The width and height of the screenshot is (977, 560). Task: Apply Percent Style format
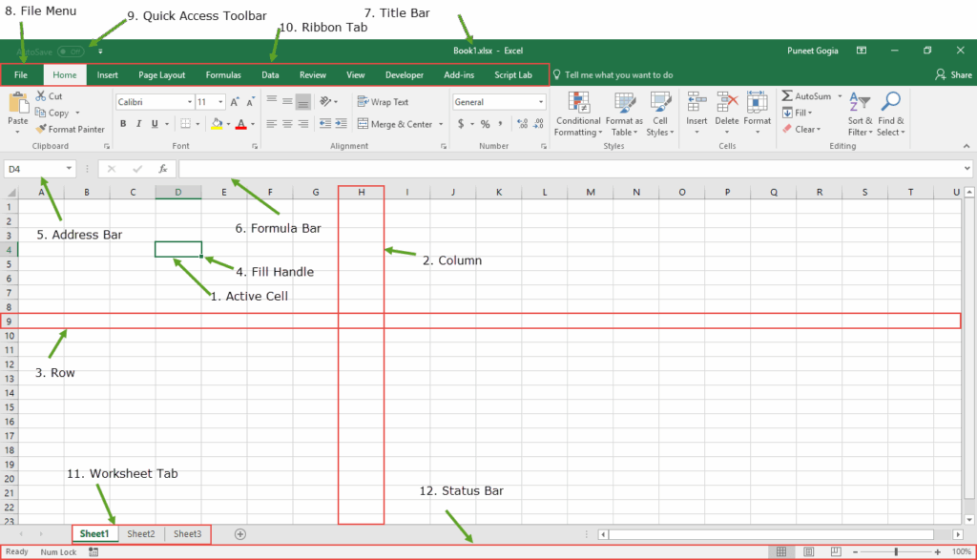point(485,124)
